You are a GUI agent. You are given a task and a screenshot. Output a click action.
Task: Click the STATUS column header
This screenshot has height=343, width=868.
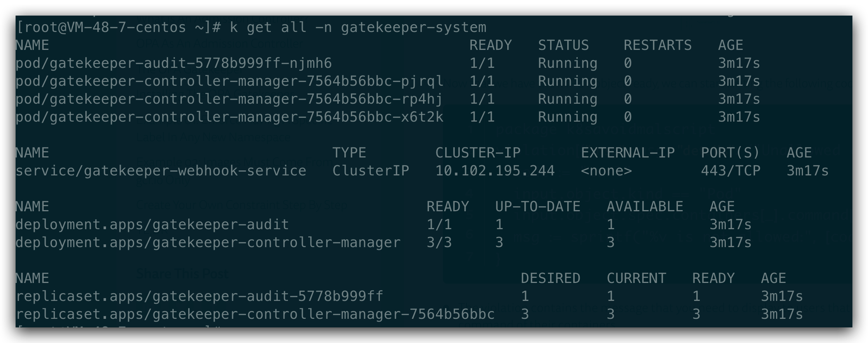[x=563, y=45]
